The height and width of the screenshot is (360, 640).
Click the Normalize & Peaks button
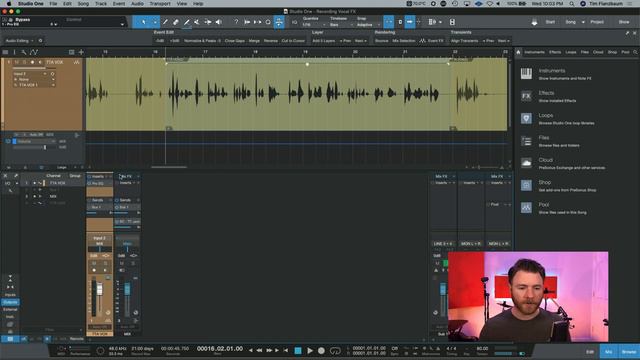pos(202,41)
